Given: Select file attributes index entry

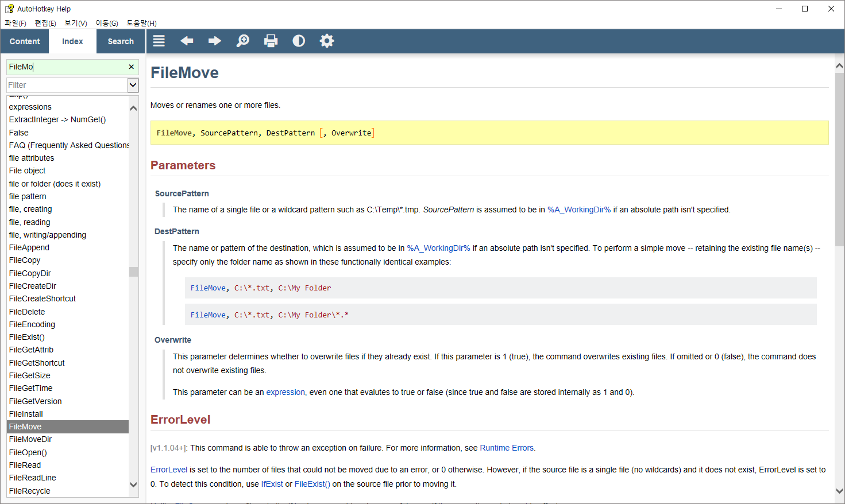Looking at the screenshot, I should [x=68, y=158].
